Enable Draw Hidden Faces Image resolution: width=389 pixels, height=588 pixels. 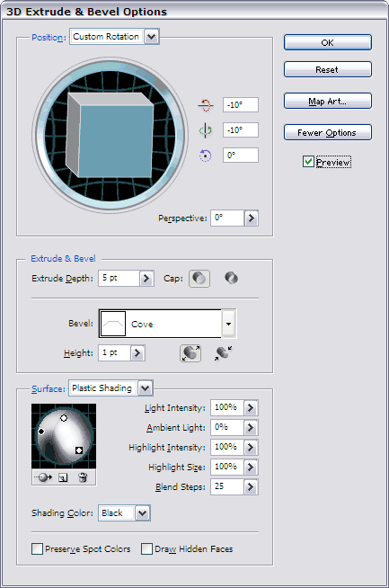(146, 549)
